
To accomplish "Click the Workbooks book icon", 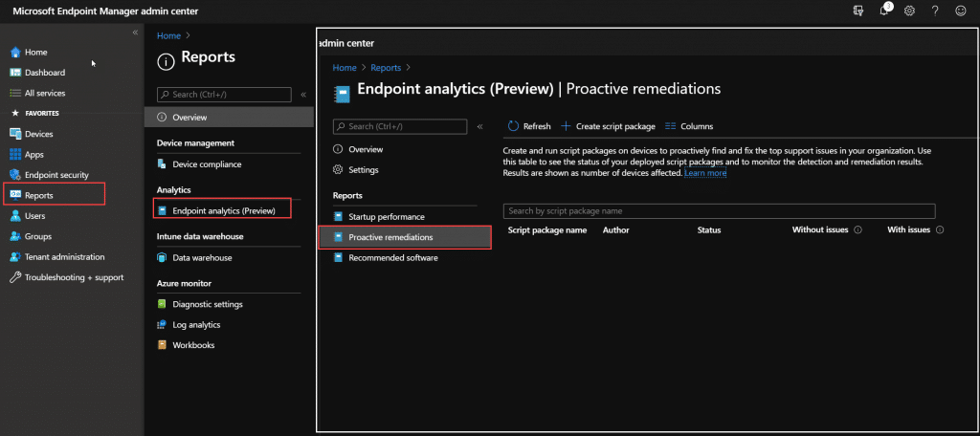I will point(162,345).
